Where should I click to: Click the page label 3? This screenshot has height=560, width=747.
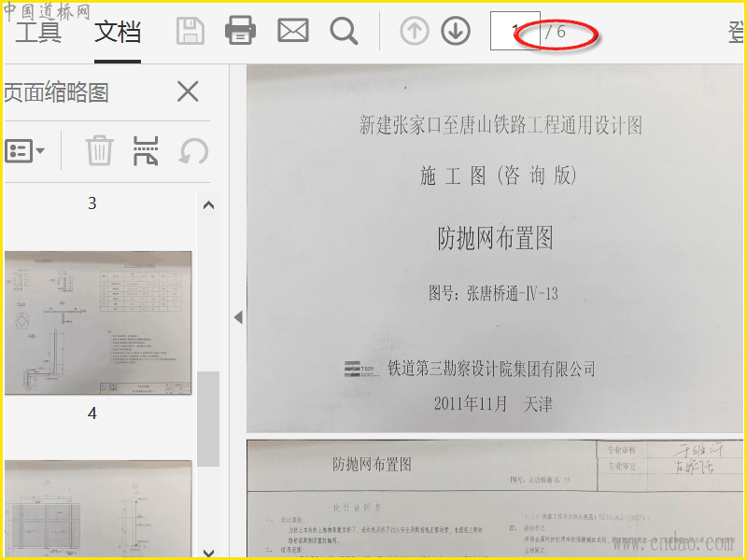click(92, 203)
